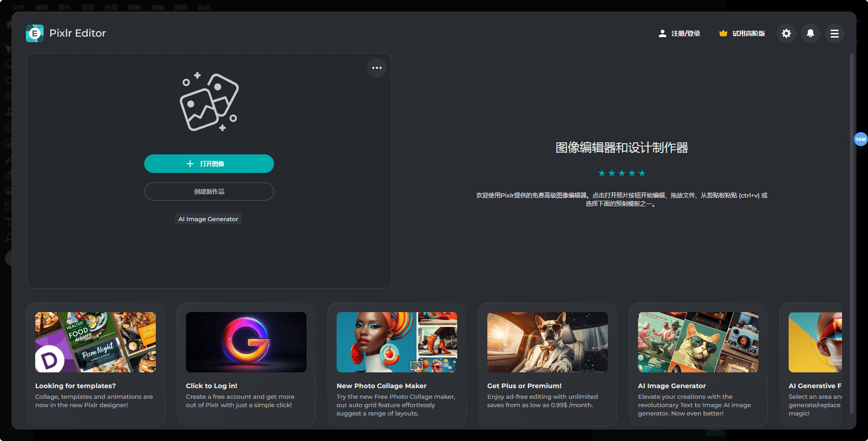
Task: Click the three-dots more options button
Action: click(377, 68)
